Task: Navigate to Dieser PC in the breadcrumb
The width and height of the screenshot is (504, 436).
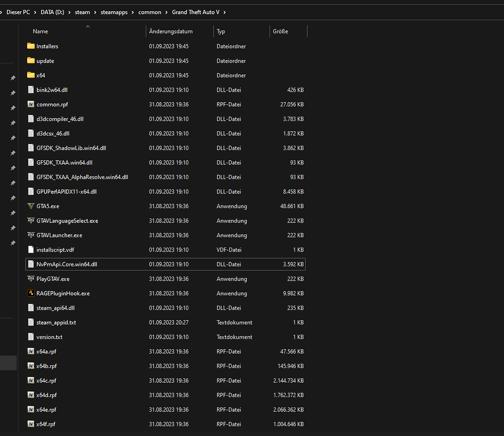Action: click(x=19, y=12)
